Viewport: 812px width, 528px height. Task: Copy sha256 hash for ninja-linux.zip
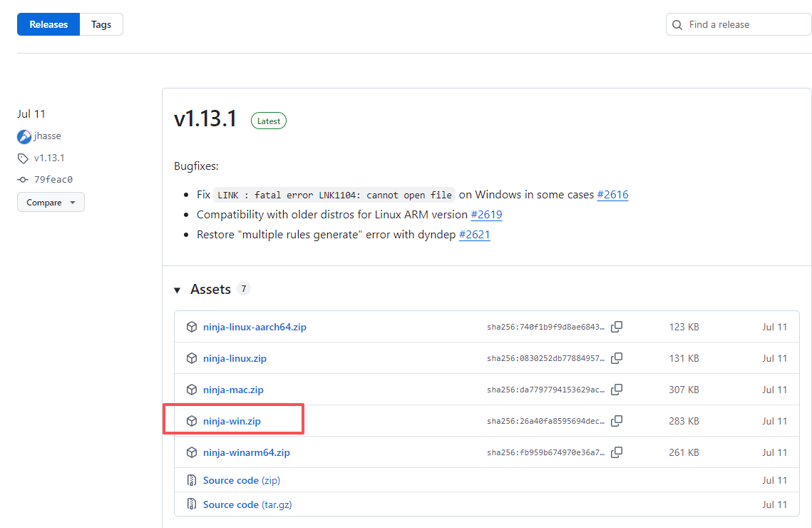(x=616, y=358)
